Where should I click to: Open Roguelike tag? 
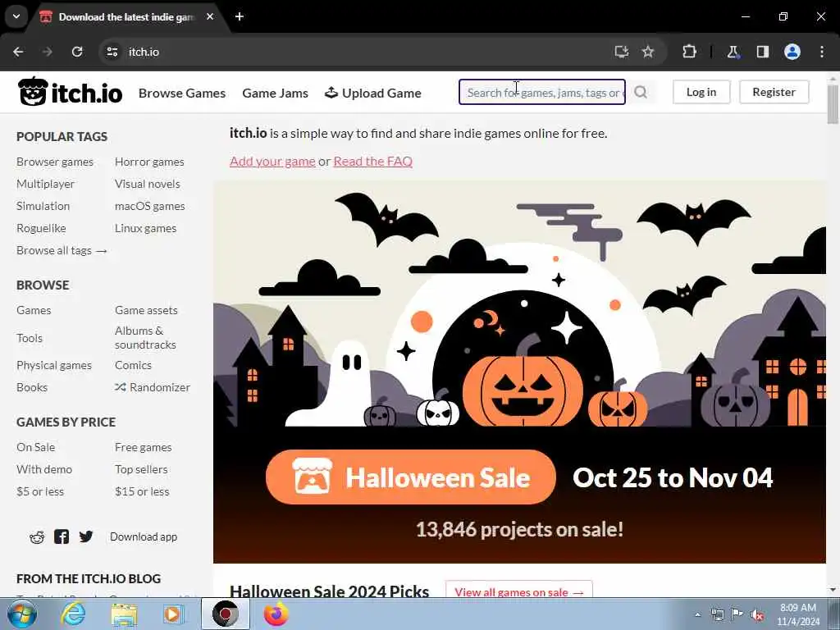[x=41, y=228]
